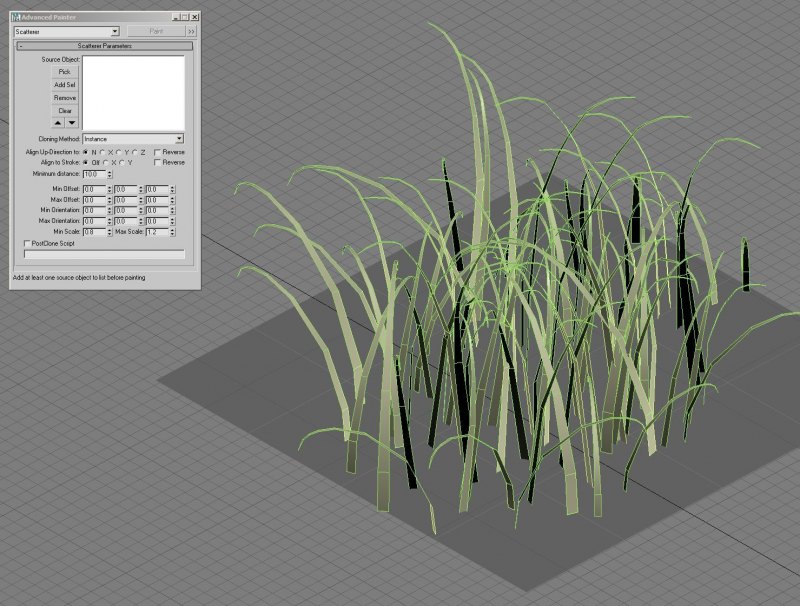Move source object down with arrow
Screen dimensions: 800x606
72,123
